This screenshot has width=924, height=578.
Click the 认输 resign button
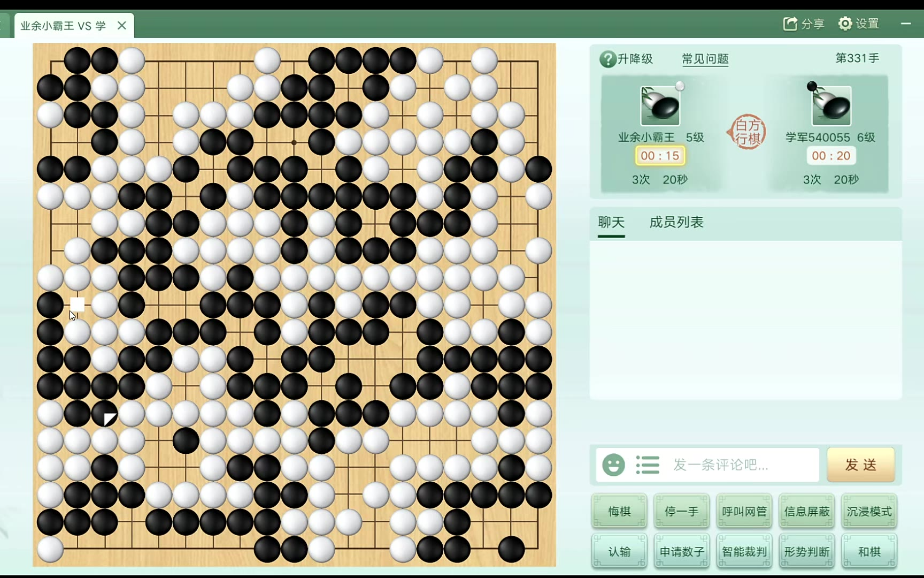[x=619, y=551]
